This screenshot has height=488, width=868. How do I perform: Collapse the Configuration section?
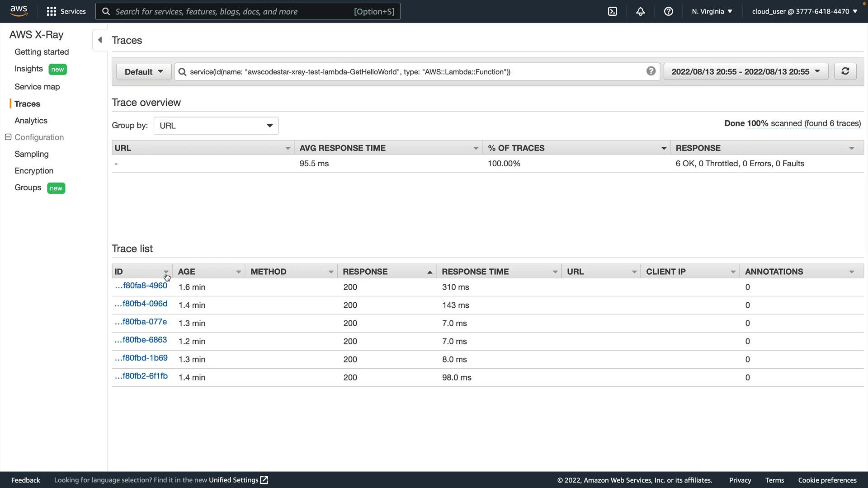pyautogui.click(x=8, y=137)
